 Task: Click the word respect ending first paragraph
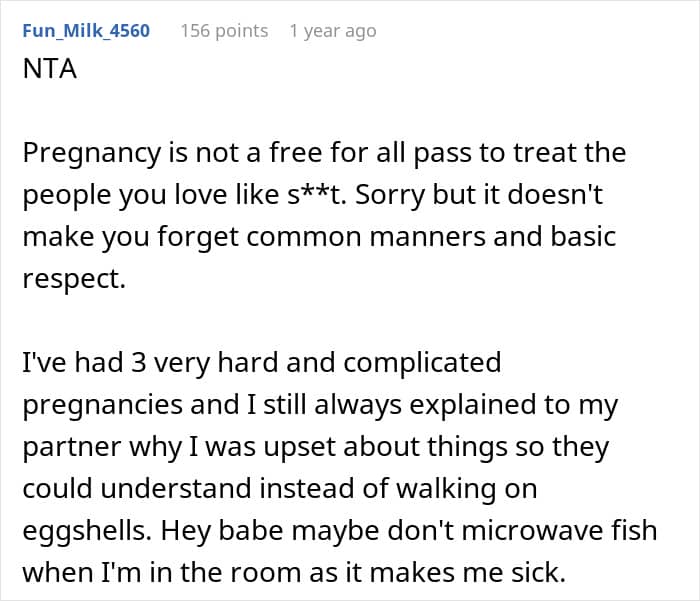point(74,280)
